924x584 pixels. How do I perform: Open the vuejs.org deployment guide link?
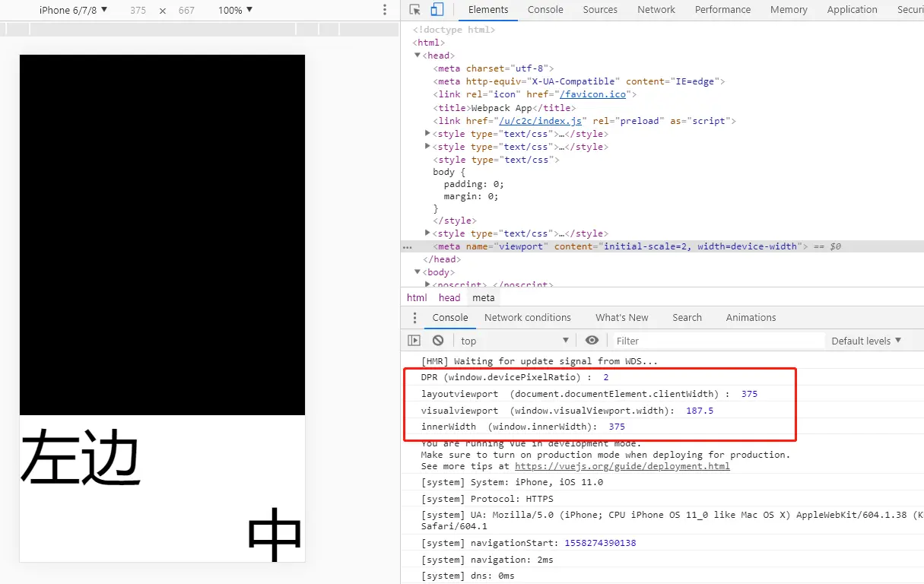[x=622, y=466]
